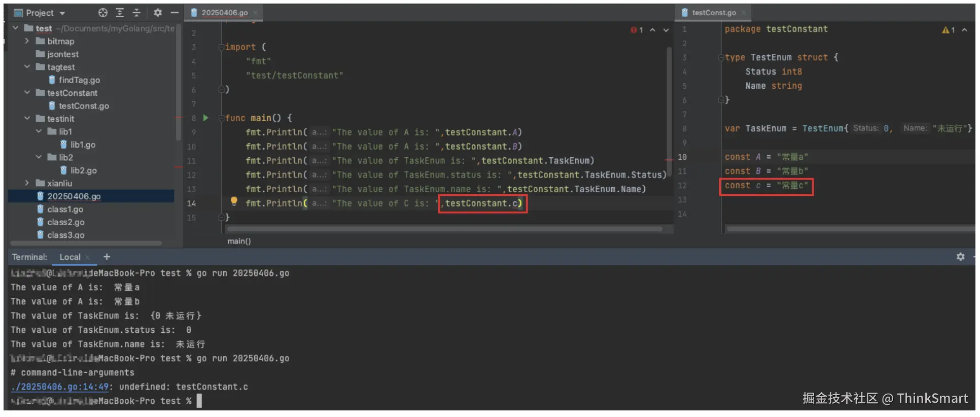This screenshot has height=417, width=980.
Task: Click const c declaration in testConst.go
Action: [x=766, y=186]
